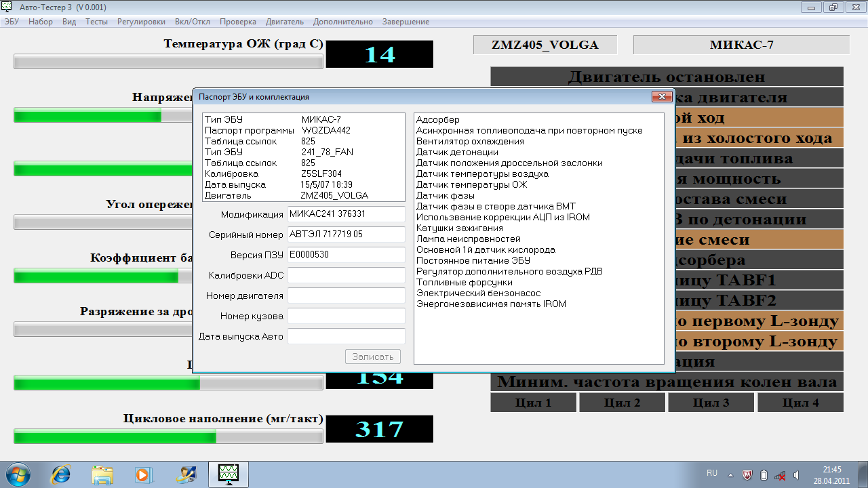Launch Internet Explorer from the taskbar

tap(60, 474)
